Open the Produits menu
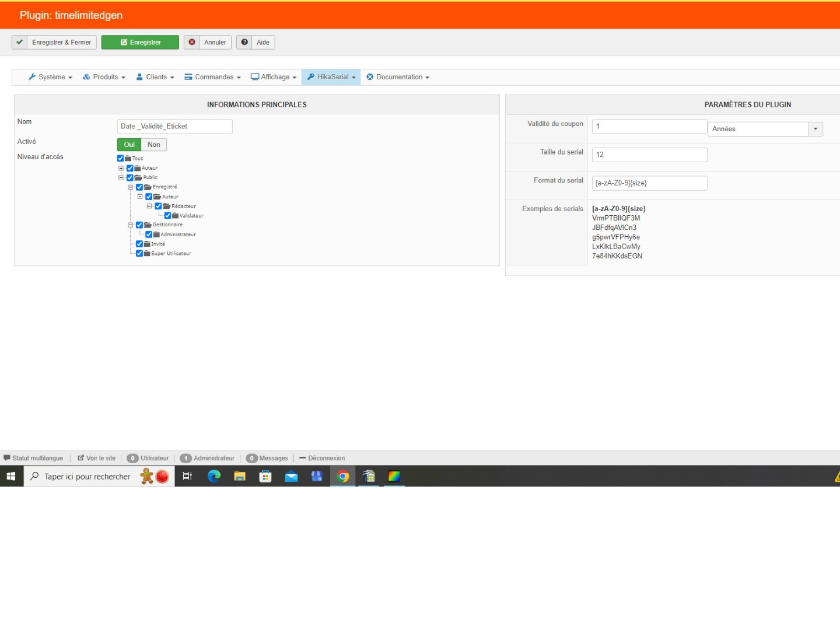 104,77
